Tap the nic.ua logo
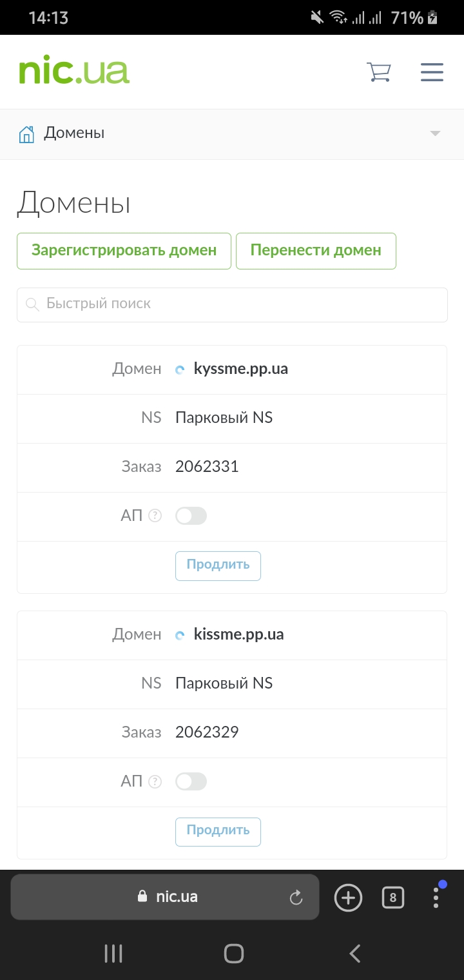The height and width of the screenshot is (980, 464). tap(74, 72)
